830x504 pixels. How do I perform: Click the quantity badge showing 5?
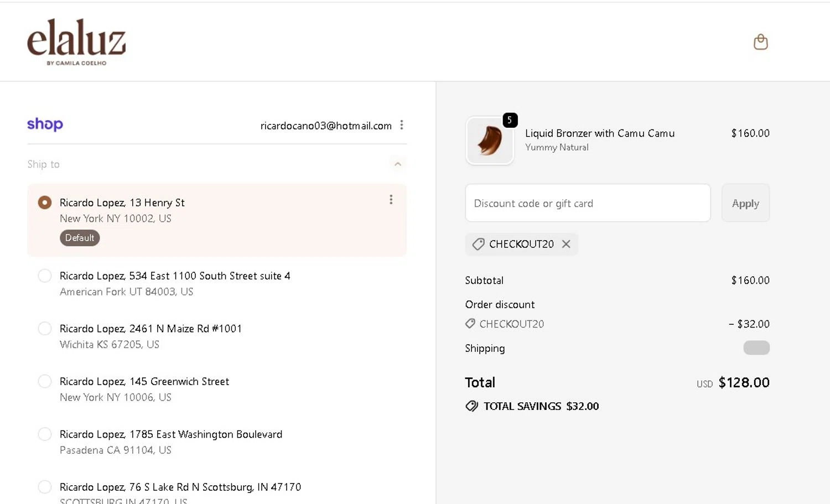[510, 119]
